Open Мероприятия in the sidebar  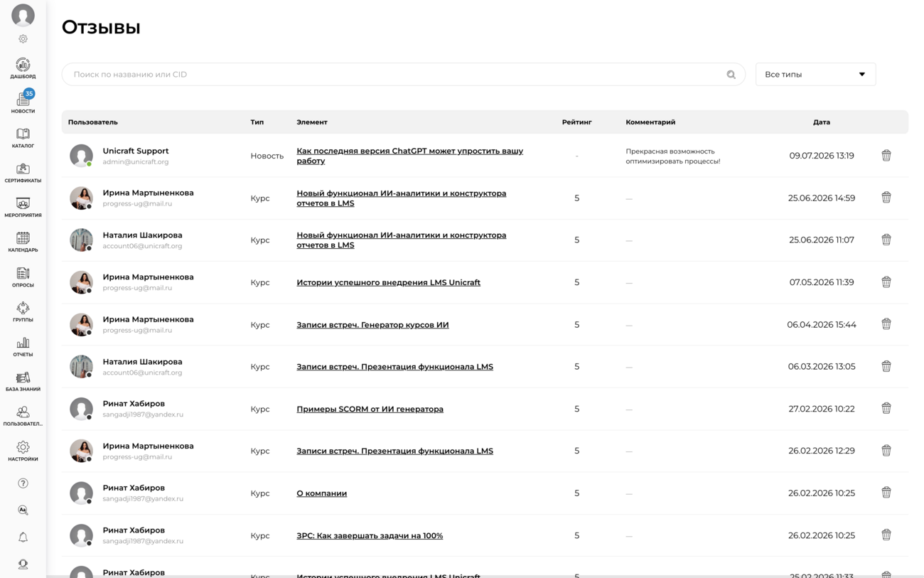tap(23, 208)
